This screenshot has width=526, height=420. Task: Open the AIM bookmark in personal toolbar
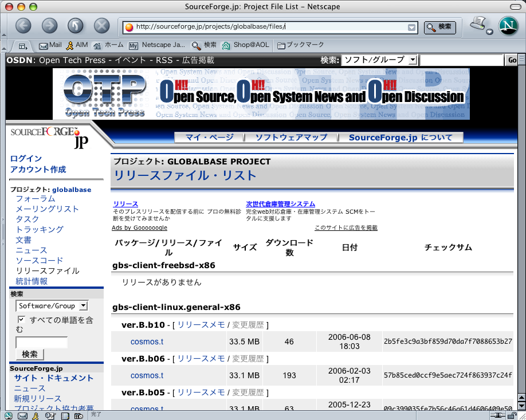(77, 45)
